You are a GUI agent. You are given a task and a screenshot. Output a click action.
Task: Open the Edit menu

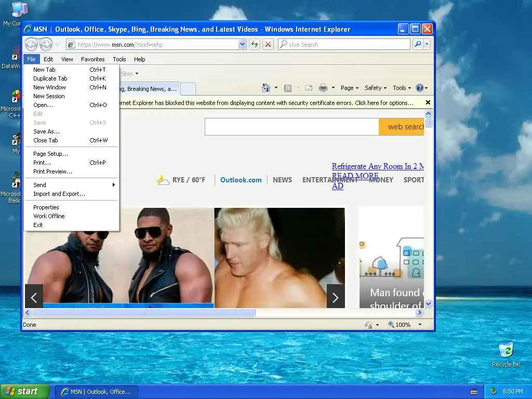[48, 59]
